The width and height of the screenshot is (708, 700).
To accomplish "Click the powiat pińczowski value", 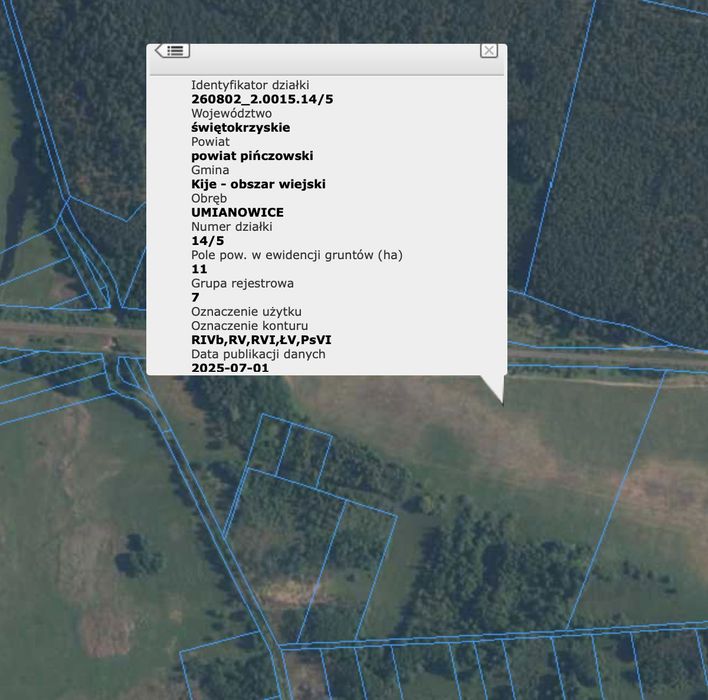I will coord(252,156).
